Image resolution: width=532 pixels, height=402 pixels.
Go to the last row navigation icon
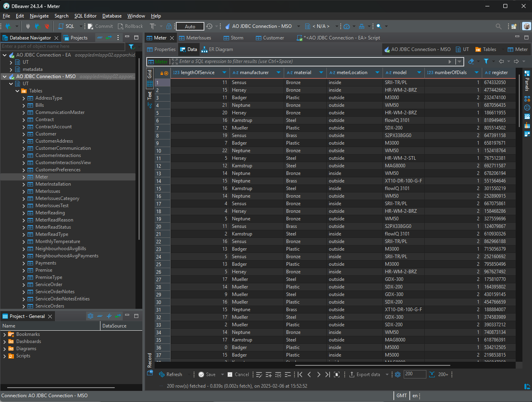tap(327, 375)
